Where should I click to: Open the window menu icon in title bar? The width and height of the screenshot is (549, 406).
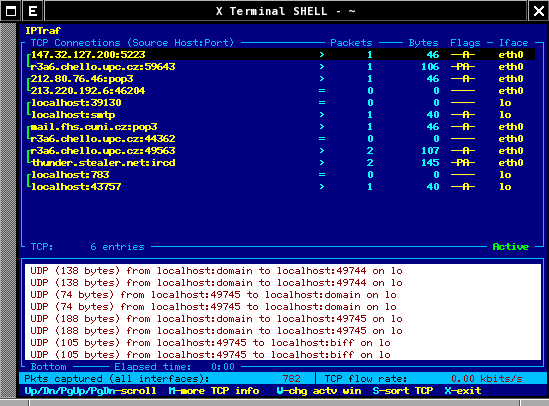pos(11,11)
